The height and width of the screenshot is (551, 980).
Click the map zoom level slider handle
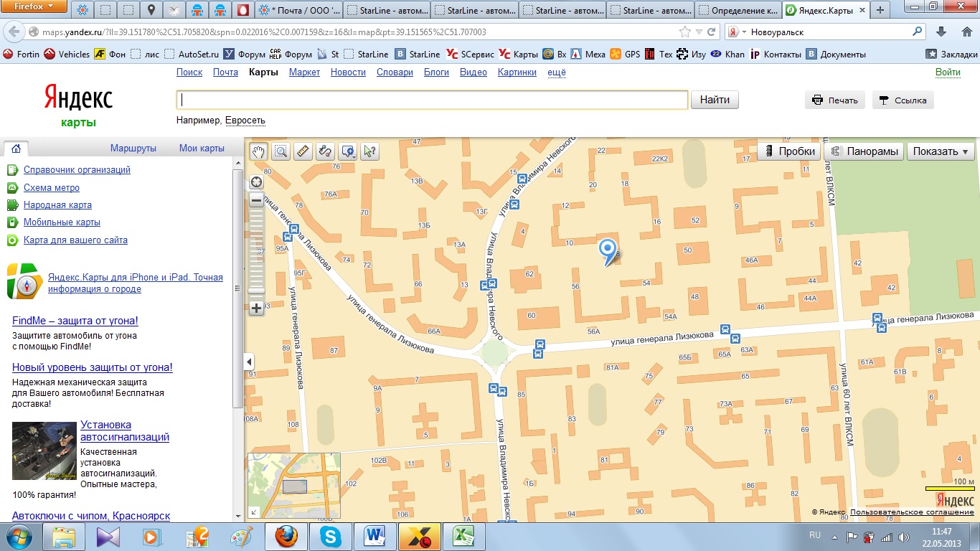click(256, 291)
